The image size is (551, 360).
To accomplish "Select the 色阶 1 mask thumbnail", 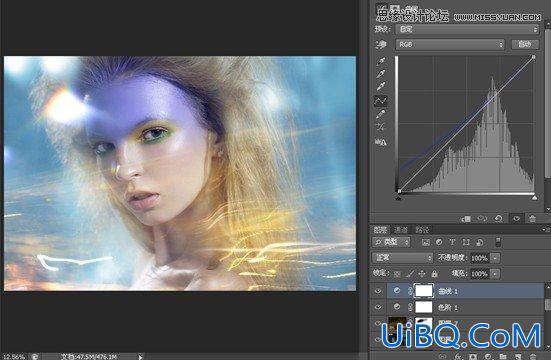I will pos(424,307).
